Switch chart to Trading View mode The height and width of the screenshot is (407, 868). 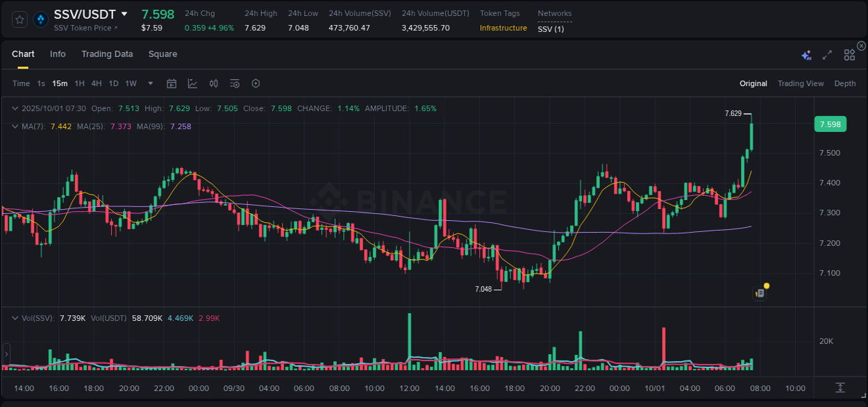[x=801, y=83]
